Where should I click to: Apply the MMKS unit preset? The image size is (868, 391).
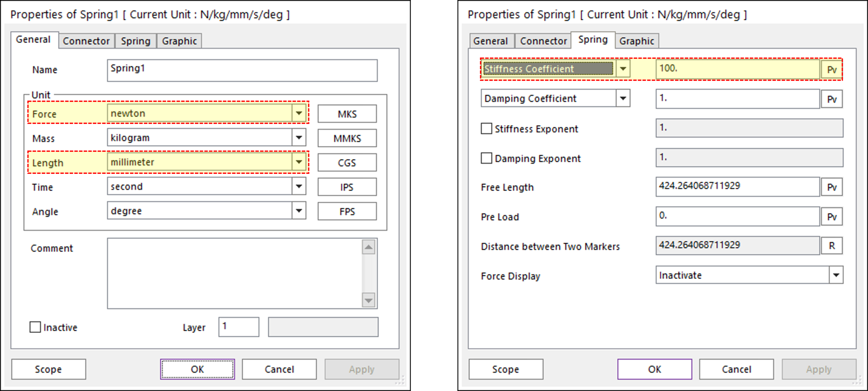(x=347, y=138)
